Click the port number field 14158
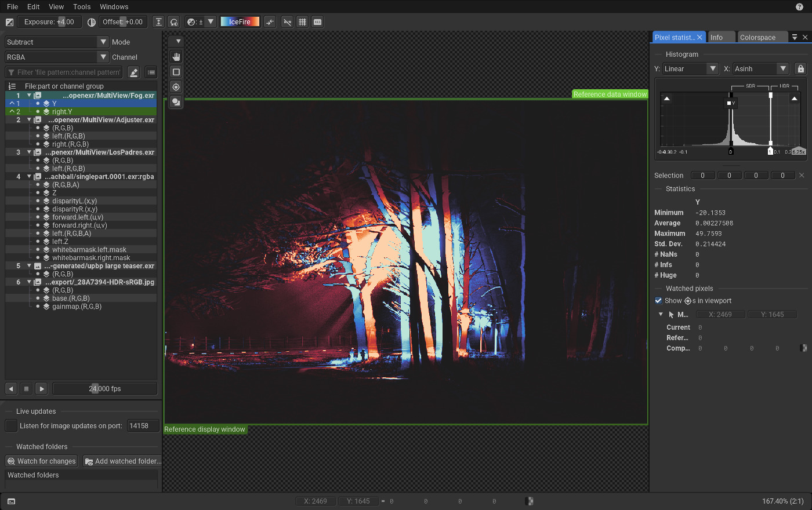Screen dimensions: 812x510 tap(143, 425)
